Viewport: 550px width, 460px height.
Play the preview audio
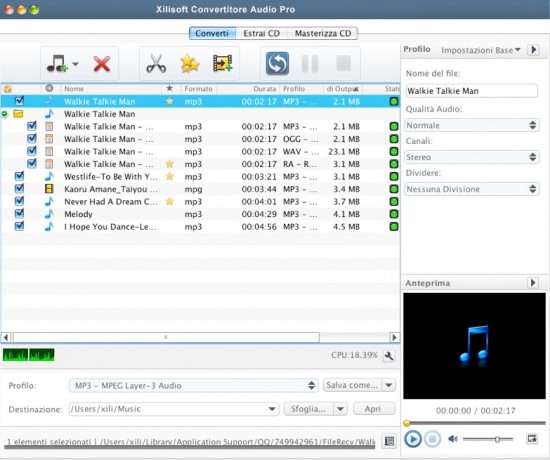(413, 439)
